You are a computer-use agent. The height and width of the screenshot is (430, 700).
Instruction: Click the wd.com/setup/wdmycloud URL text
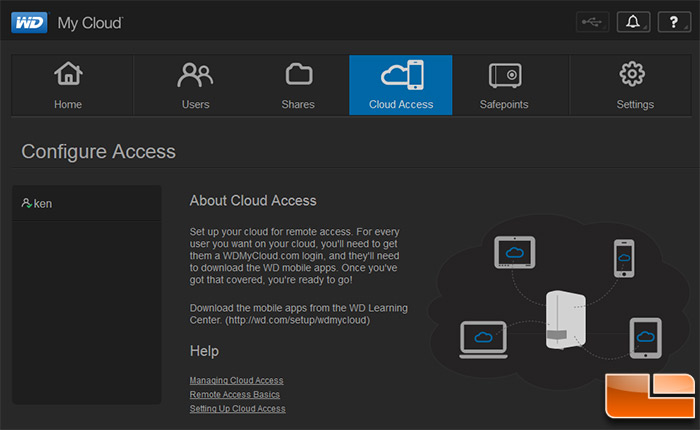(x=298, y=320)
